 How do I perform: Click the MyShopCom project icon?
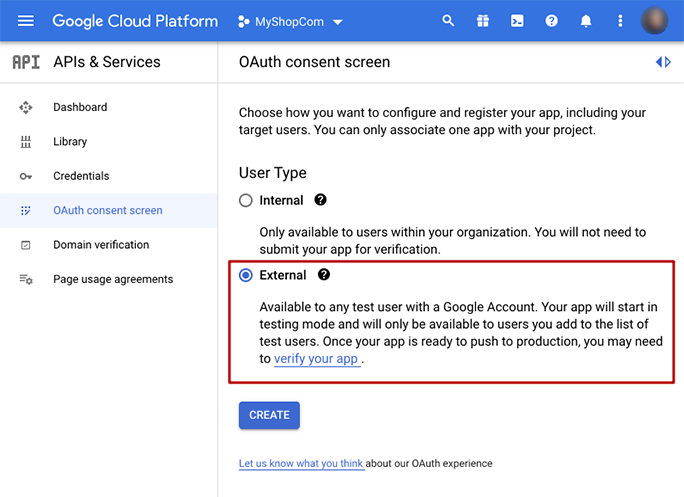coord(243,21)
